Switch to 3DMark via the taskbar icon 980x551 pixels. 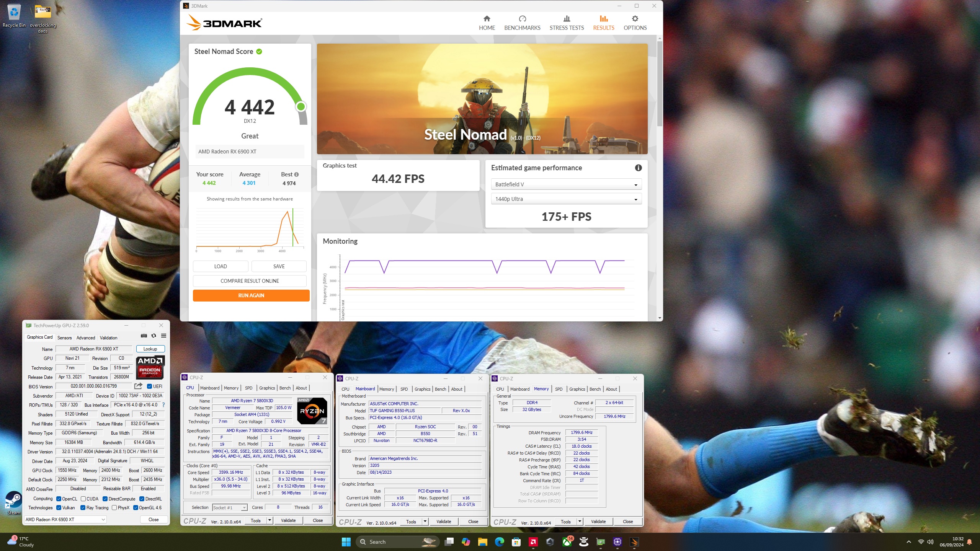tap(634, 542)
